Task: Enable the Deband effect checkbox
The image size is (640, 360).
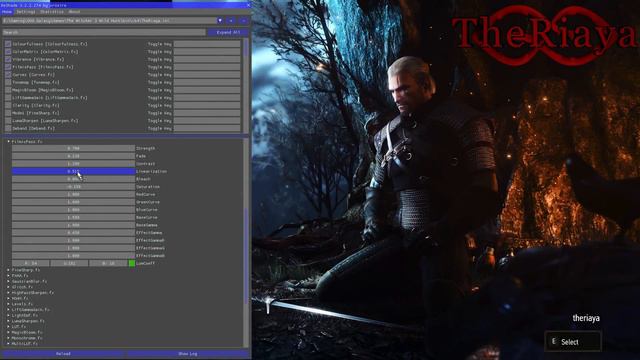Action: 8,128
